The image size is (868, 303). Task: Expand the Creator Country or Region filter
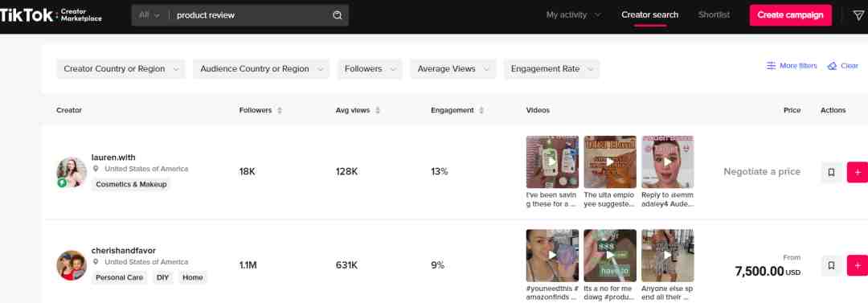pyautogui.click(x=121, y=69)
